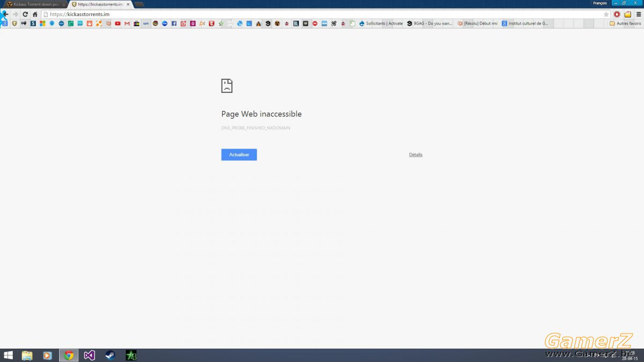Open the [Résolu] Début mi bookmark

point(477,24)
